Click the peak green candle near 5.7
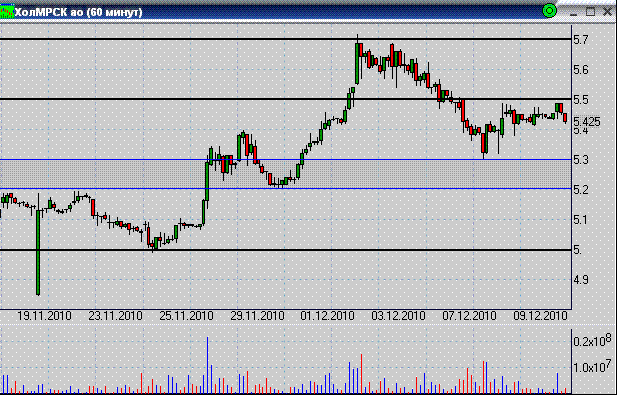Screen dimensions: 617x395 [x=357, y=63]
